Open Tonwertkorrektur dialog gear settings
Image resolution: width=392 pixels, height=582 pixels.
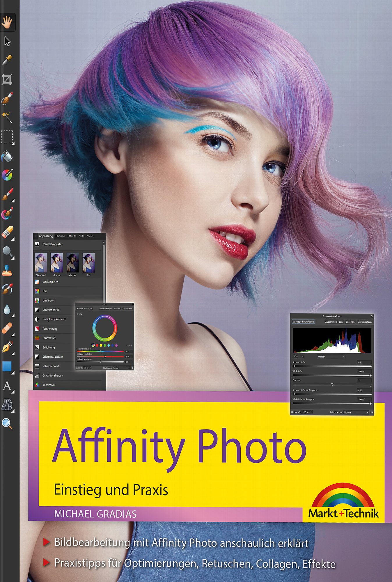372,412
